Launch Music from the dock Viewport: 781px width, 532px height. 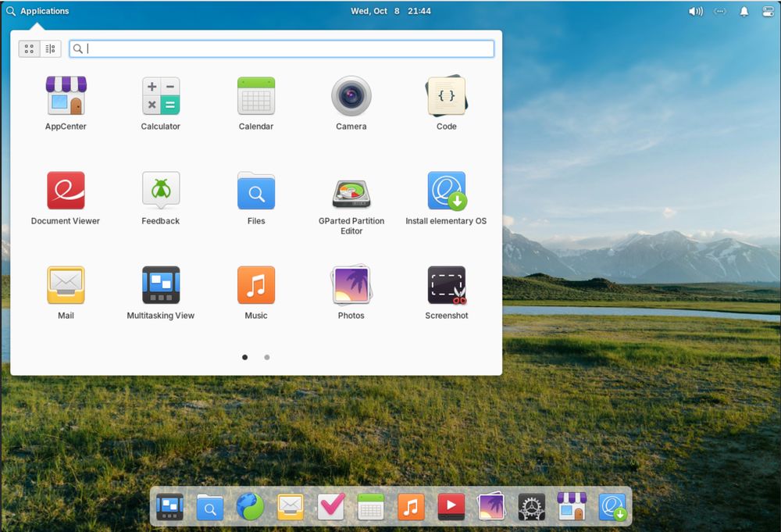(411, 506)
